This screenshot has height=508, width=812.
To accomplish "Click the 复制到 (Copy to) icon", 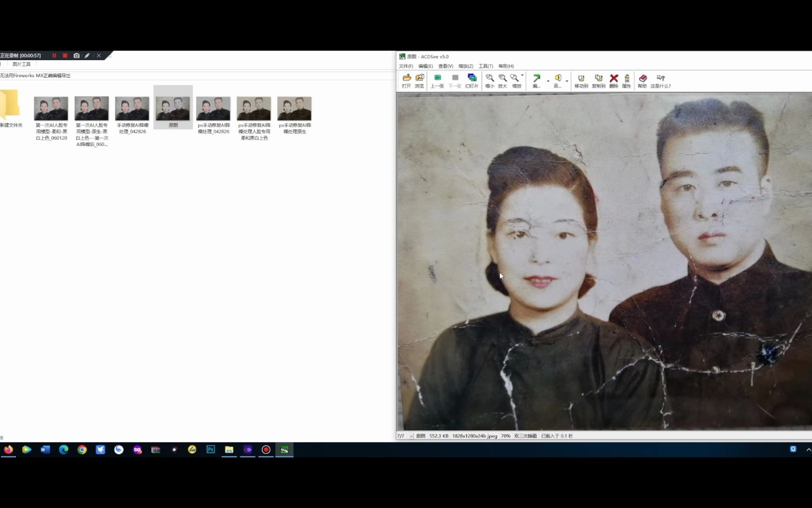I will (x=598, y=81).
